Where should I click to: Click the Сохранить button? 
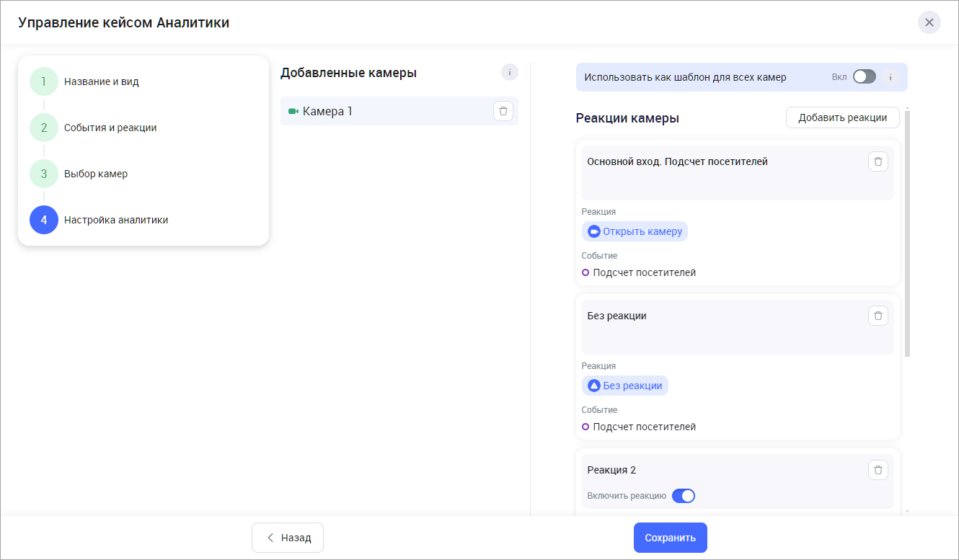pos(670,538)
